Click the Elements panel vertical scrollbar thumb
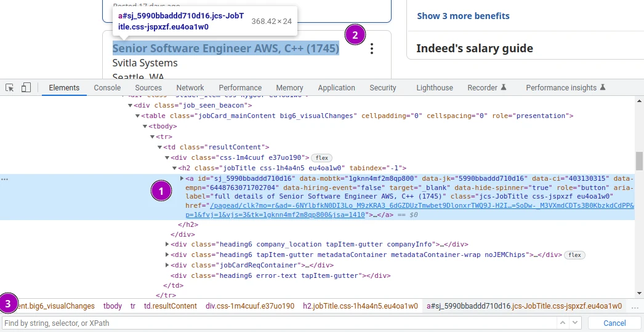 tap(640, 161)
